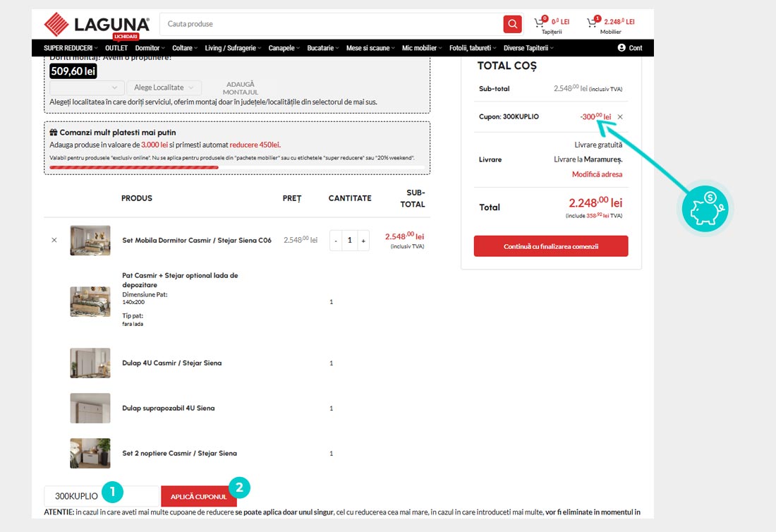
Task: Click the quantity field showing 1
Action: tap(349, 241)
